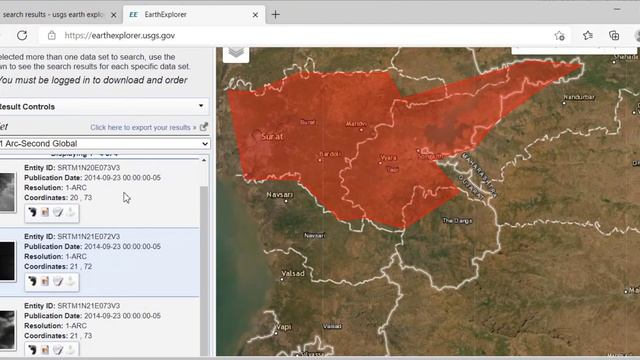Show browse overlay for SRTM1N20E073V3
This screenshot has height=360, width=640.
[x=45, y=212]
